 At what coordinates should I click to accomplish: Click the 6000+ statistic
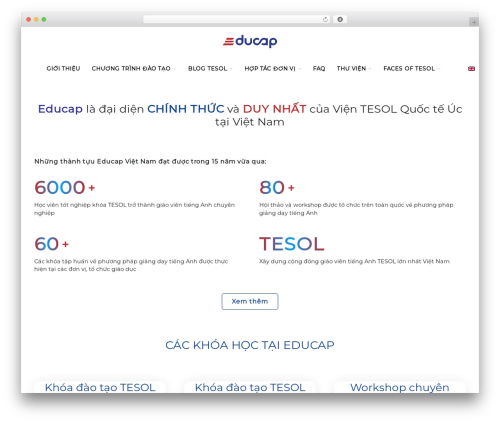(65, 187)
